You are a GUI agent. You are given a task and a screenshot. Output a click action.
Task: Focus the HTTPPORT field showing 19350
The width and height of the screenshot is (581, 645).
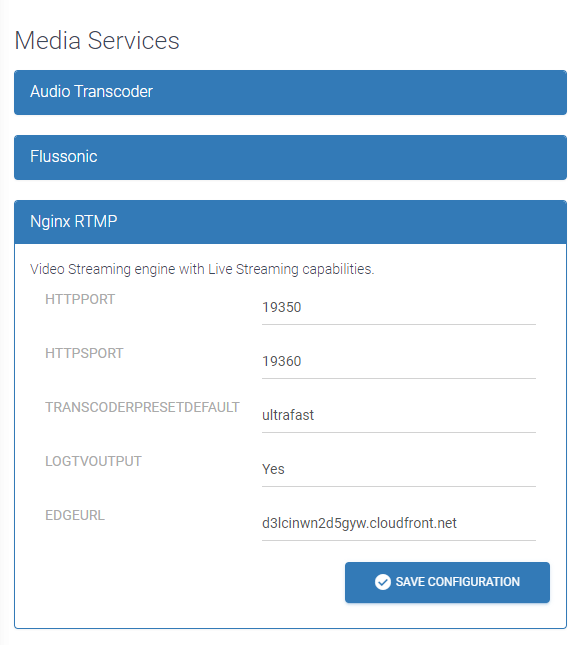(399, 308)
